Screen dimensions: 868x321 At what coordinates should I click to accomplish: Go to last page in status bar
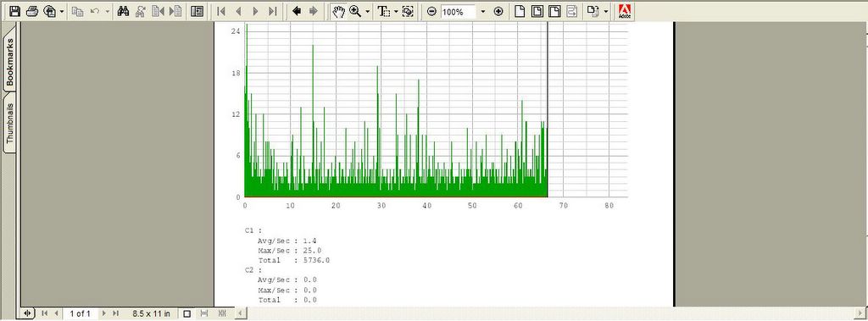point(115,313)
